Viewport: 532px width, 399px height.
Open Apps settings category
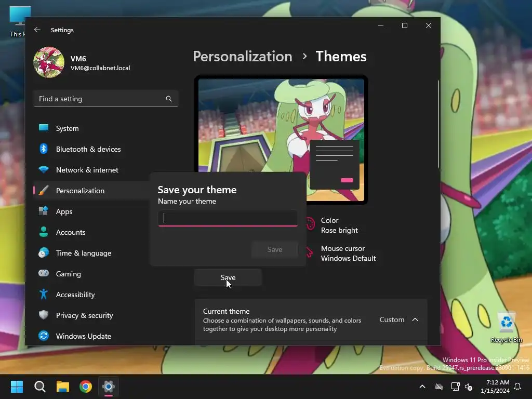point(91,211)
